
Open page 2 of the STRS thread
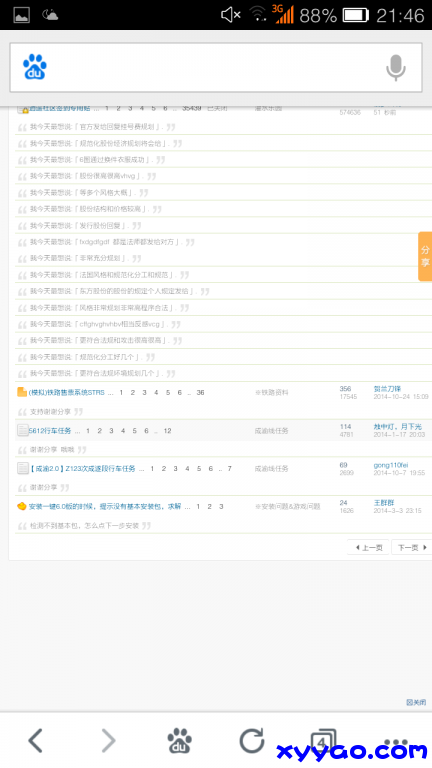(132, 392)
